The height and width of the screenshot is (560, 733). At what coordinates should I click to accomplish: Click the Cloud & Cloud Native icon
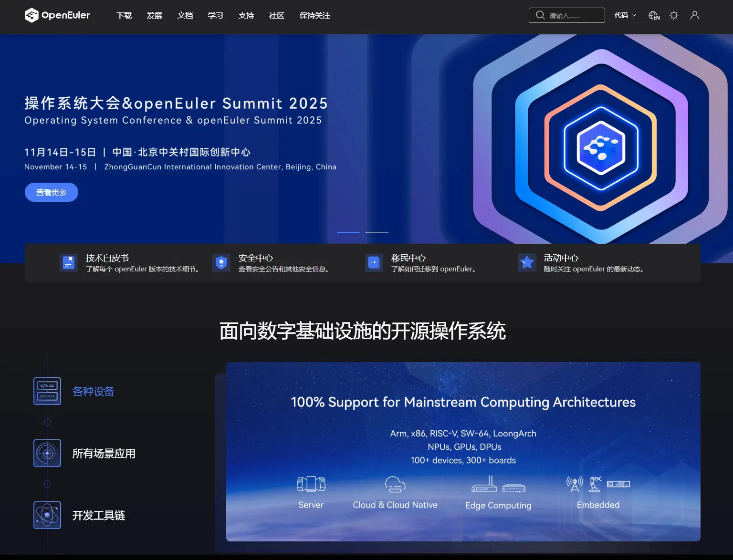(395, 484)
